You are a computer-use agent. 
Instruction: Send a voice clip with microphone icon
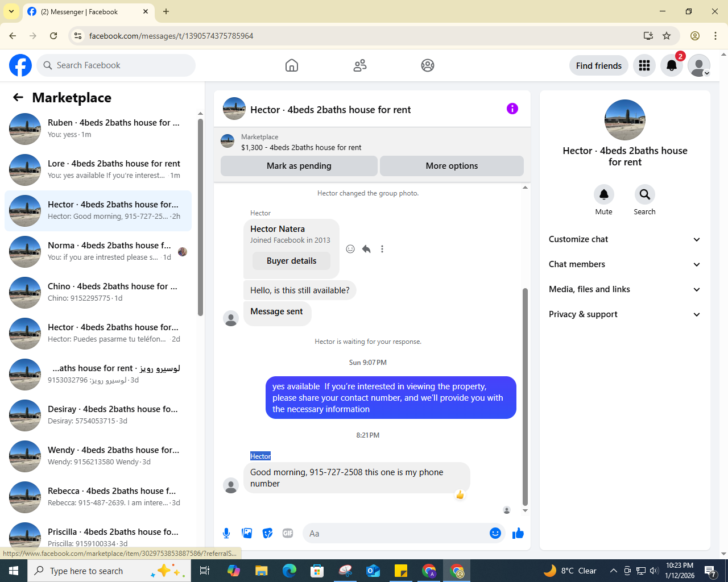(226, 533)
